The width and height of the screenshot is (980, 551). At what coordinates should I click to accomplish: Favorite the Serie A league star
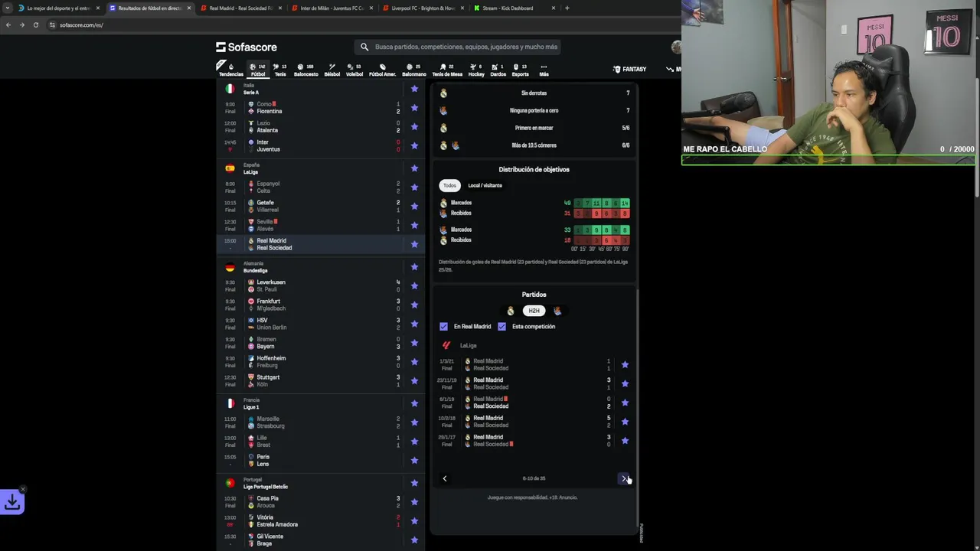pos(414,89)
